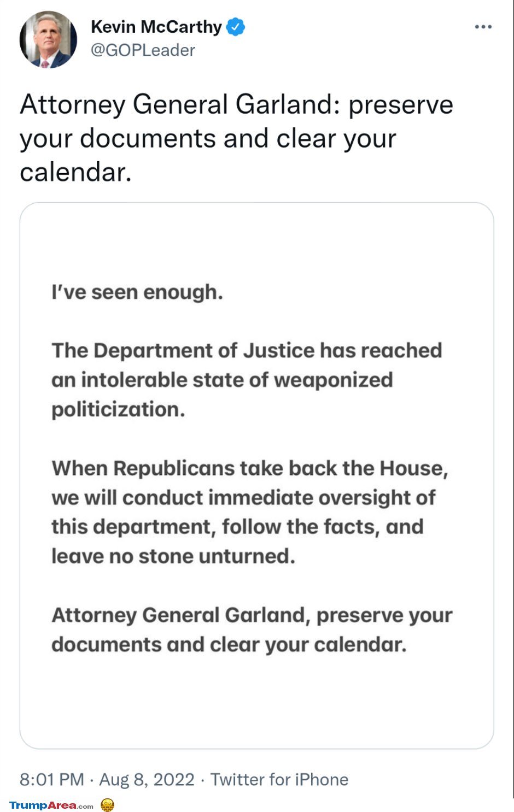Image resolution: width=514 pixels, height=812 pixels.
Task: Open the @GOPLeader handle link
Action: pyautogui.click(x=143, y=50)
